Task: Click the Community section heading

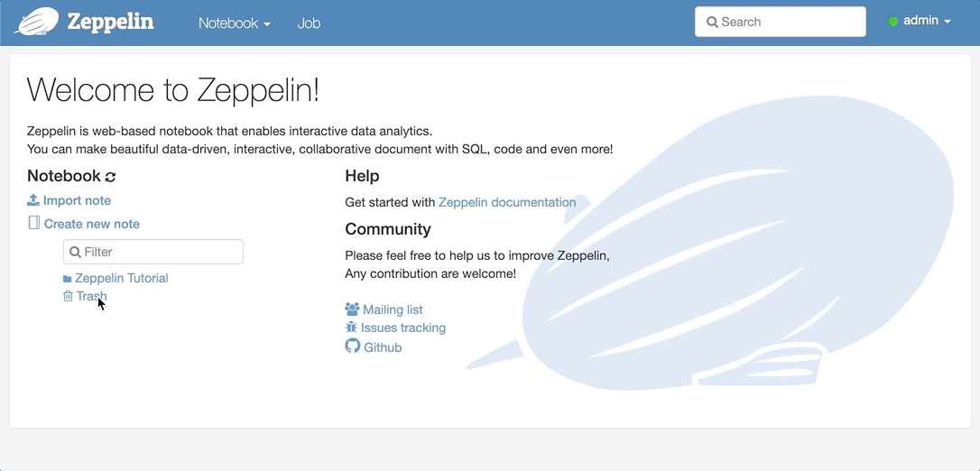Action: coord(387,229)
